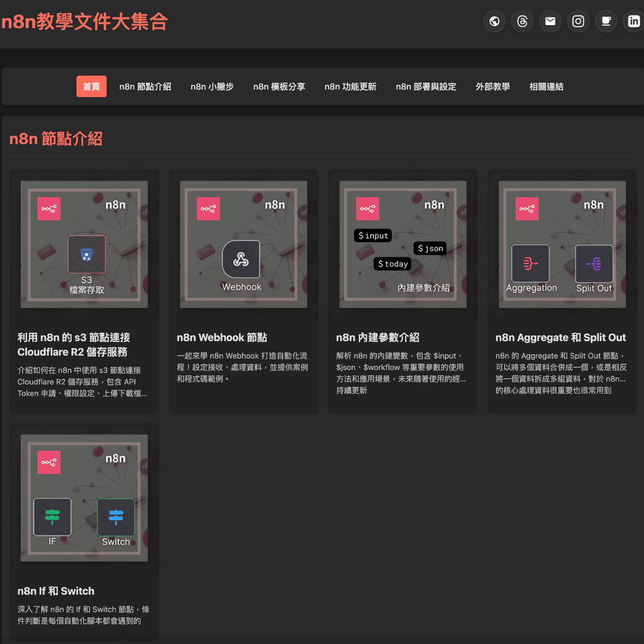Open the globe website icon
Screen dimensions: 644x644
[x=494, y=21]
